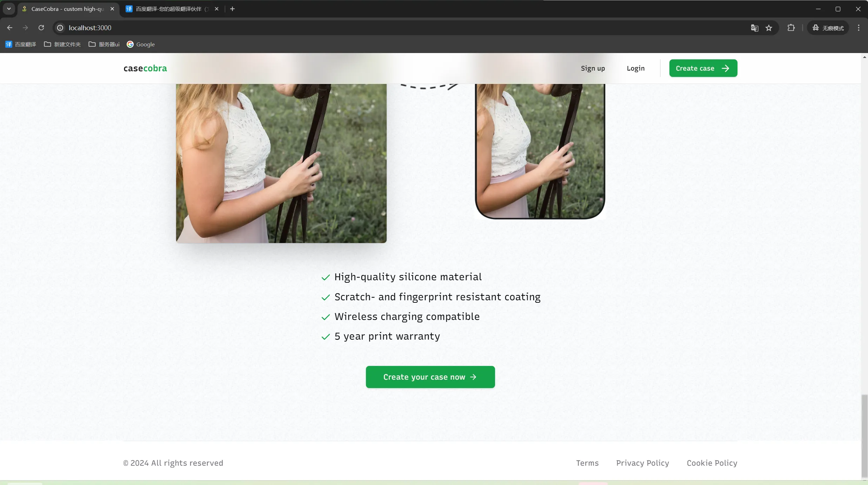Click the casecobra logo
This screenshot has width=868, height=485.
click(x=145, y=68)
